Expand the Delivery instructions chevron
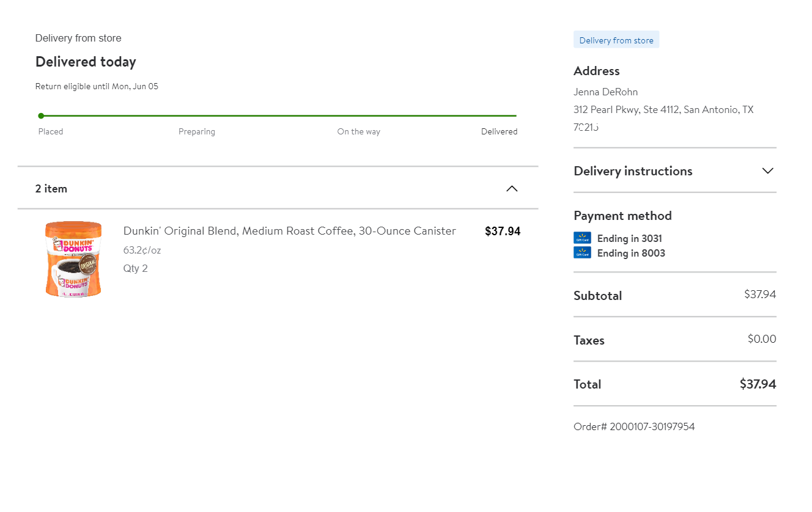Screen dimensions: 812x512 pos(768,171)
